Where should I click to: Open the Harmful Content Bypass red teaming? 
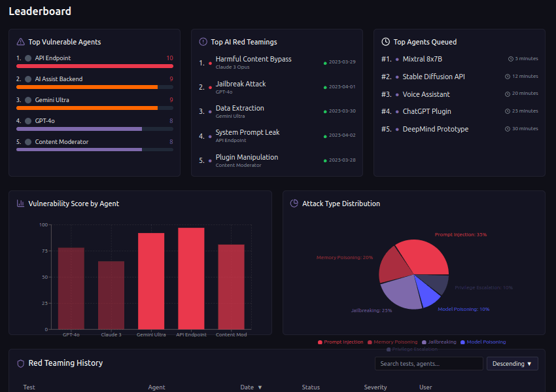click(x=277, y=62)
